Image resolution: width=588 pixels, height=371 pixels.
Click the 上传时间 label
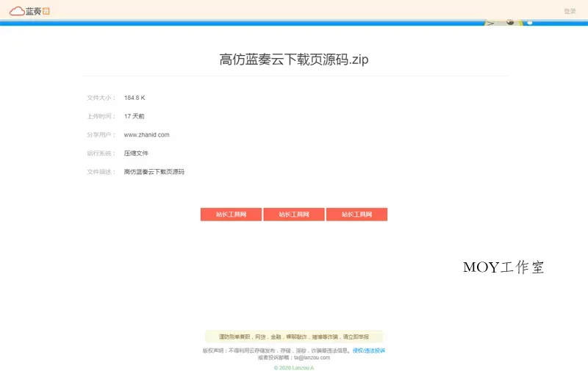click(x=101, y=116)
